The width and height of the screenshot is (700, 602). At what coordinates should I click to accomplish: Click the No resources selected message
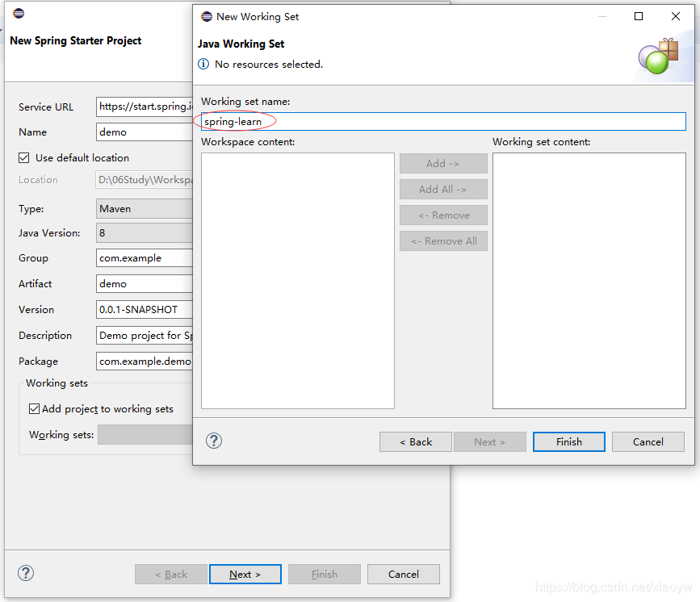click(x=268, y=65)
